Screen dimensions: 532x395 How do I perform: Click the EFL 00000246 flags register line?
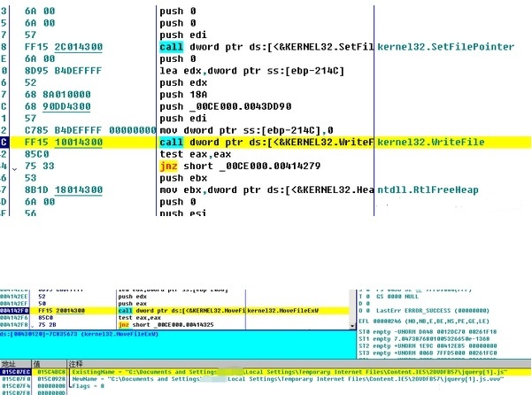[416, 318]
